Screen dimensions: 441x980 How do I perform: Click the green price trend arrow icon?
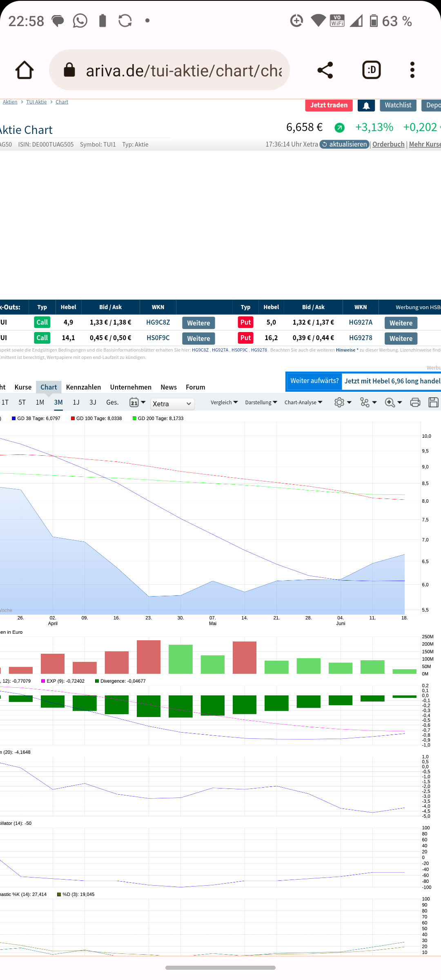coord(339,128)
